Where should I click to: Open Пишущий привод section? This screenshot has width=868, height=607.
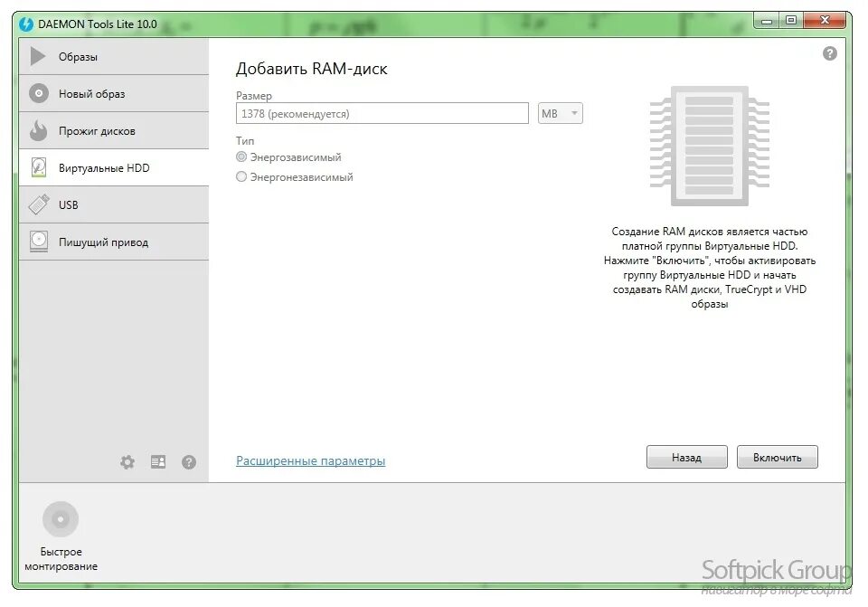114,242
